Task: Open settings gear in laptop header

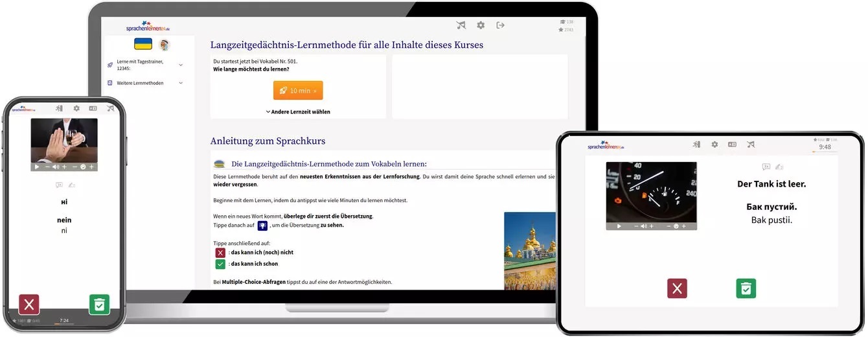Action: tap(481, 25)
